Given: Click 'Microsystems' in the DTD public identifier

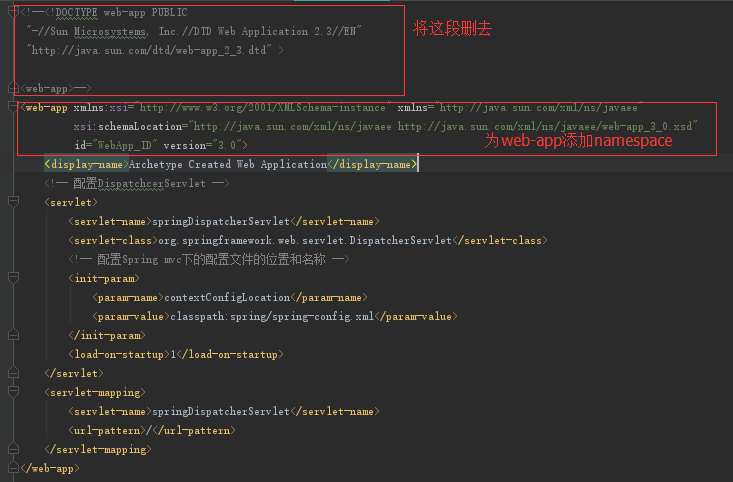Looking at the screenshot, I should 110,32.
